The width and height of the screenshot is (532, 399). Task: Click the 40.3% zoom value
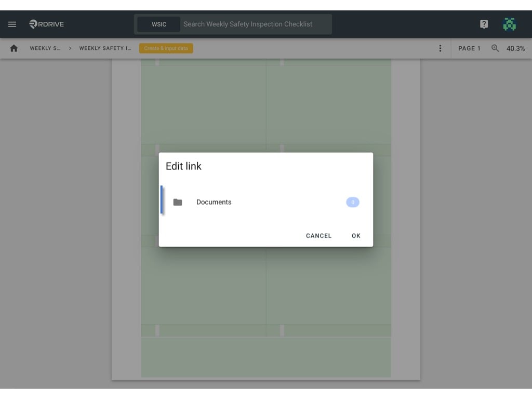(515, 48)
